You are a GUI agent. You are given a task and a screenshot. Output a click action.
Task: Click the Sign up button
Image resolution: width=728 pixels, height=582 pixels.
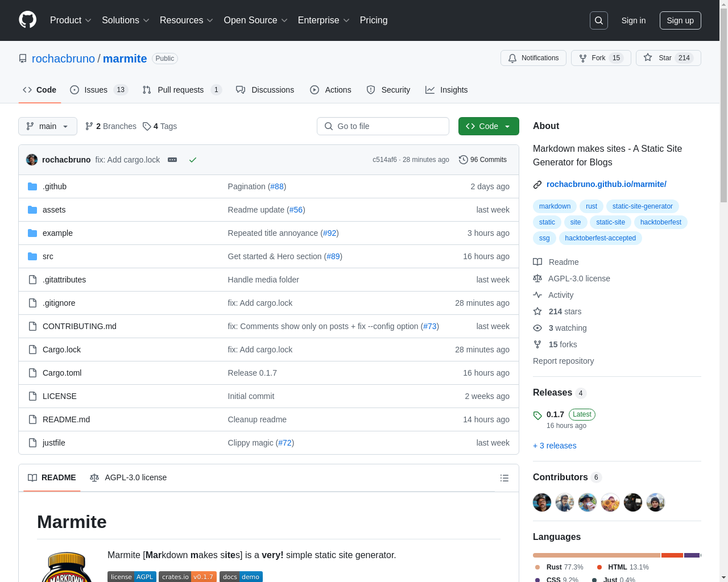(680, 20)
